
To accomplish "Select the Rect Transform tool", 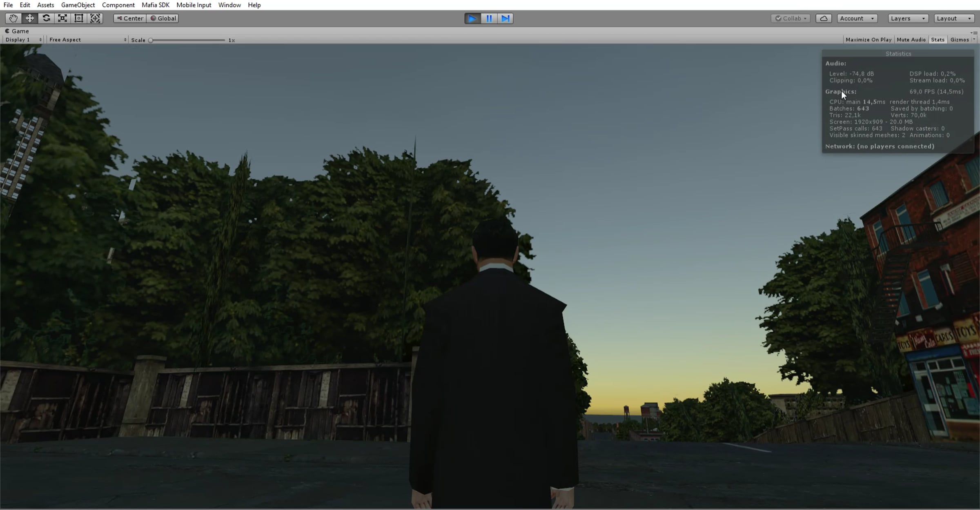I will pos(79,18).
